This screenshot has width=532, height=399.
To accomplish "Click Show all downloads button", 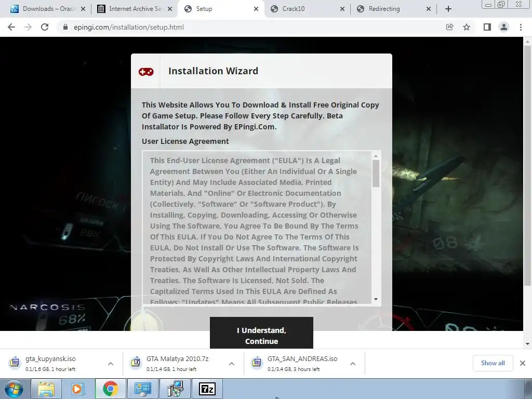I will tap(493, 363).
